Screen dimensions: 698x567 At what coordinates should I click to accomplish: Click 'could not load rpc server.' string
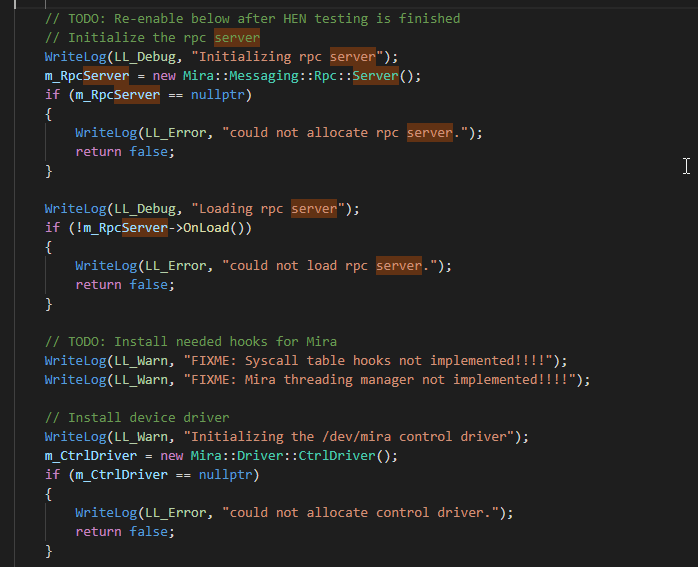[329, 266]
